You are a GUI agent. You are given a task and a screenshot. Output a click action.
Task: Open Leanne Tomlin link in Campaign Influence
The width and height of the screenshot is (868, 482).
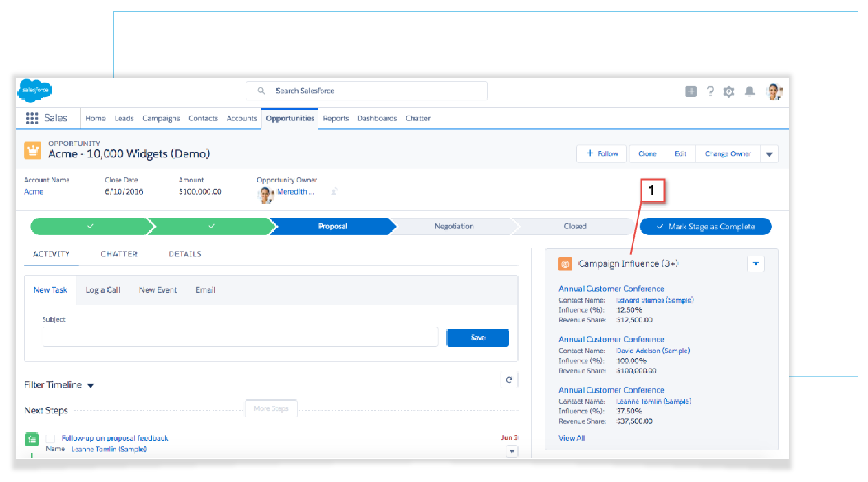(654, 402)
